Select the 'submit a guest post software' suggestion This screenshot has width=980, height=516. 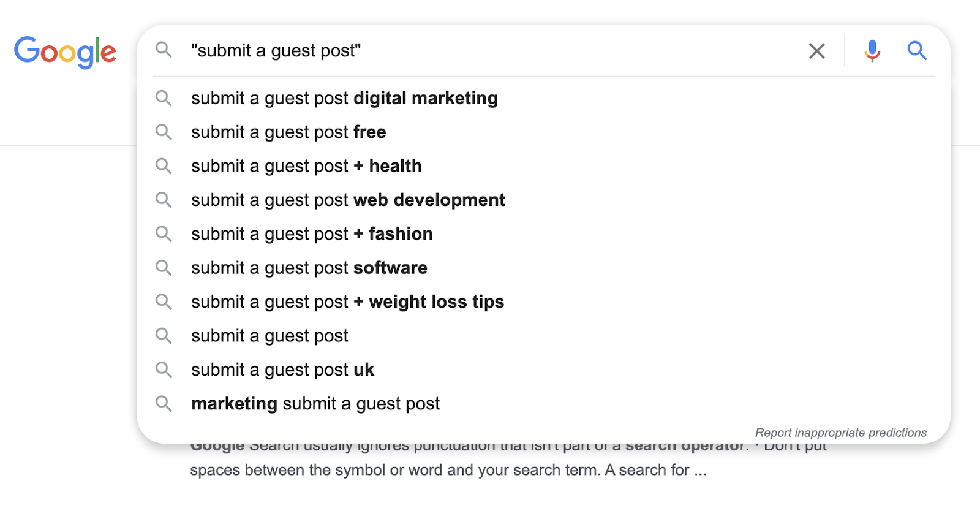[309, 268]
